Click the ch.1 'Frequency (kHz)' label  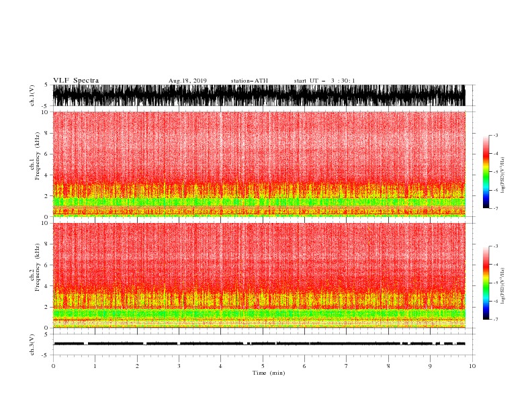38,156
